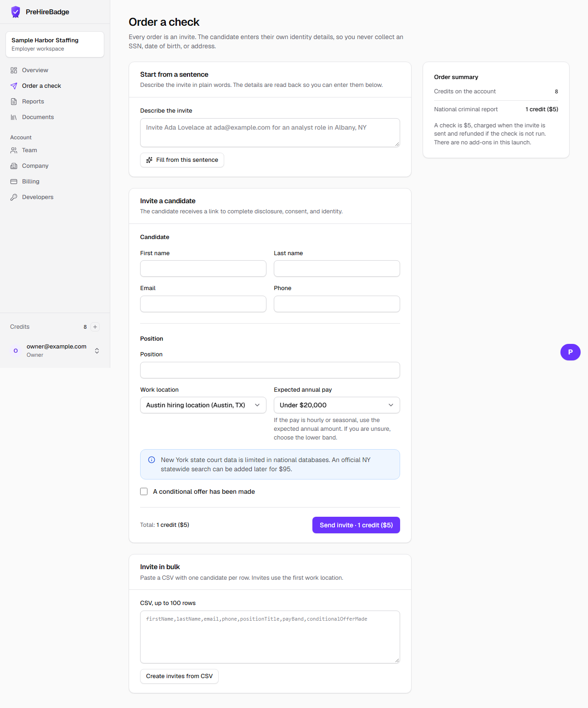Click the Send invite 1 credit button
The width and height of the screenshot is (588, 708).
[x=356, y=525]
